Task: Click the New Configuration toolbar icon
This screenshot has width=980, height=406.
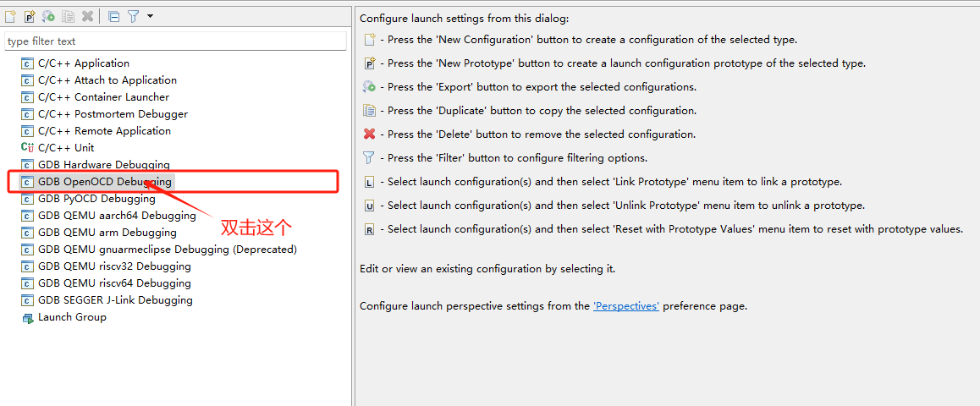Action: (x=10, y=16)
